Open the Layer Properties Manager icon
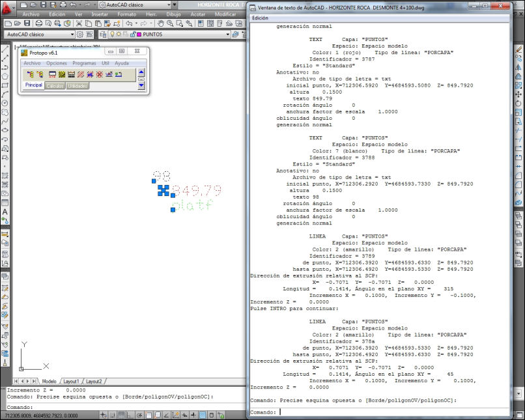525x420 pixels. (x=103, y=35)
